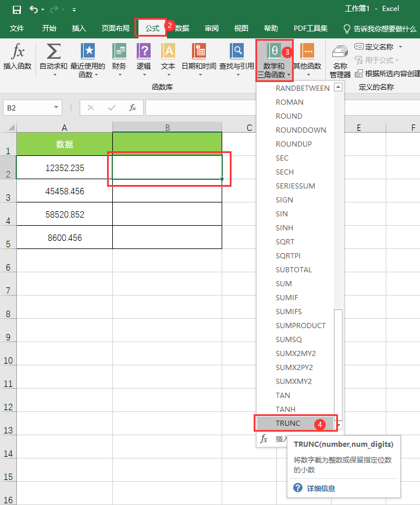Viewport: 420px width, 505px height.
Task: Choose SUBTOTAL from the function list
Action: [295, 269]
